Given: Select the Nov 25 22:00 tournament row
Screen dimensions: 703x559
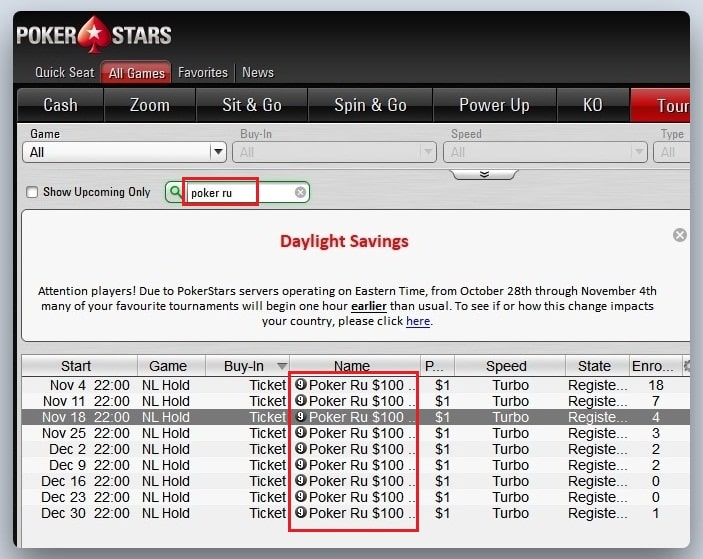Looking at the screenshot, I should coord(356,433).
